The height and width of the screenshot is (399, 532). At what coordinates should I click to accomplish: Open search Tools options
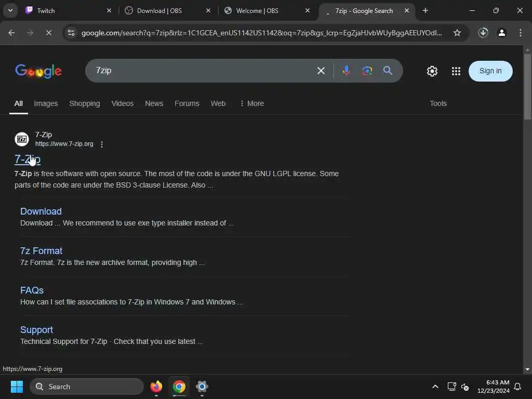[x=438, y=103]
